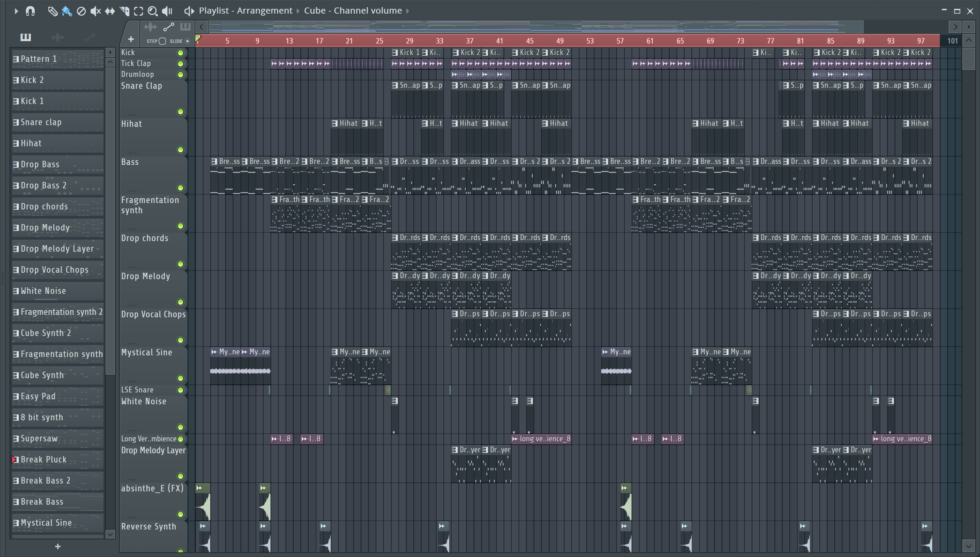Mute the Tick Clap track
The height and width of the screenshot is (557, 980).
coord(180,64)
